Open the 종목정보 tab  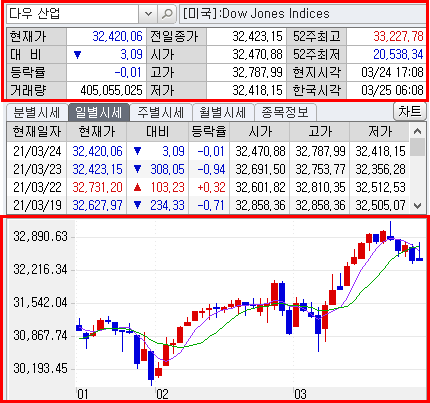pyautogui.click(x=285, y=113)
